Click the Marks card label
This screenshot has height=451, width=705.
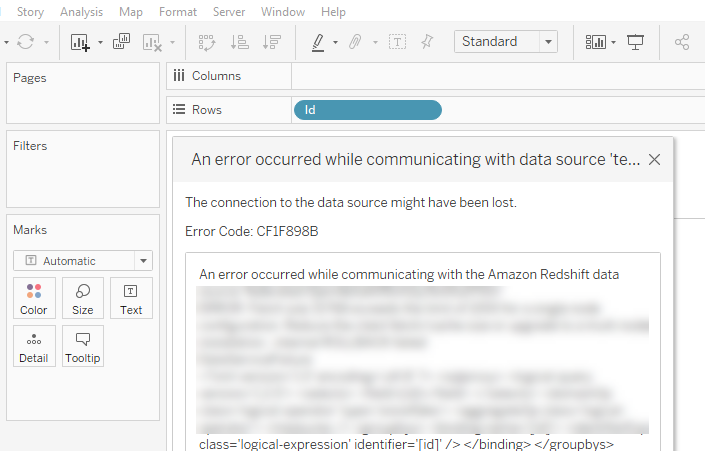pos(30,230)
